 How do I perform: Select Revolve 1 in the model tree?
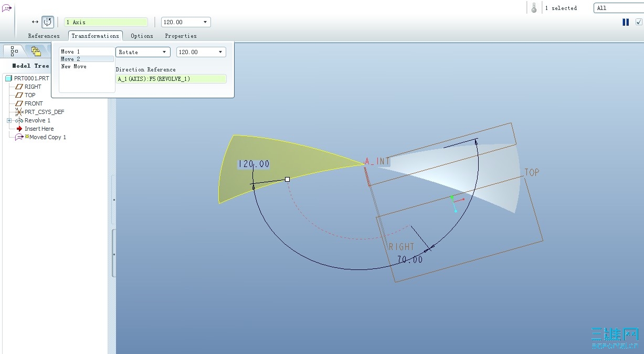coord(37,120)
